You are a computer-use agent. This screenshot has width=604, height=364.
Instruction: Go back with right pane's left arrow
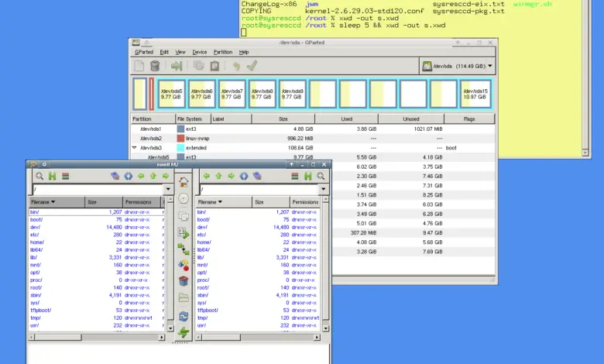(207, 176)
